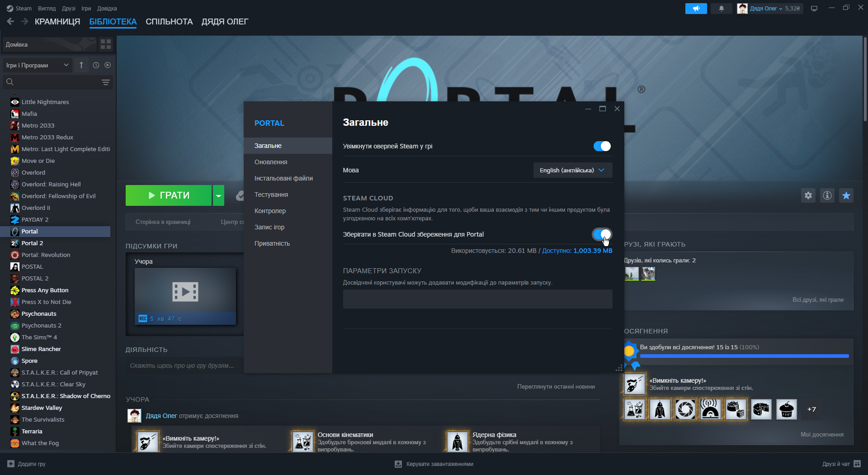
Task: Open the Ігри menu
Action: tap(86, 8)
